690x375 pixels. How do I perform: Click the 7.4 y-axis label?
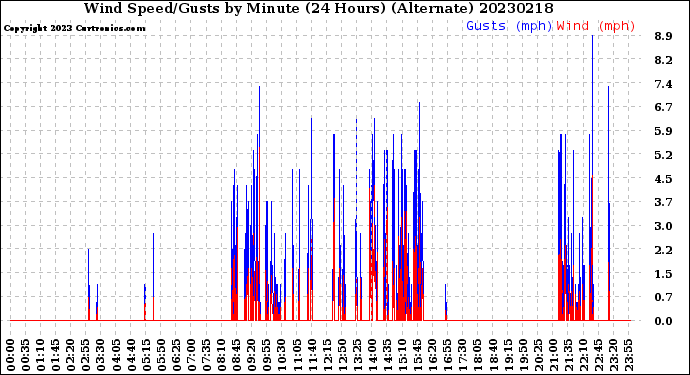(663, 84)
